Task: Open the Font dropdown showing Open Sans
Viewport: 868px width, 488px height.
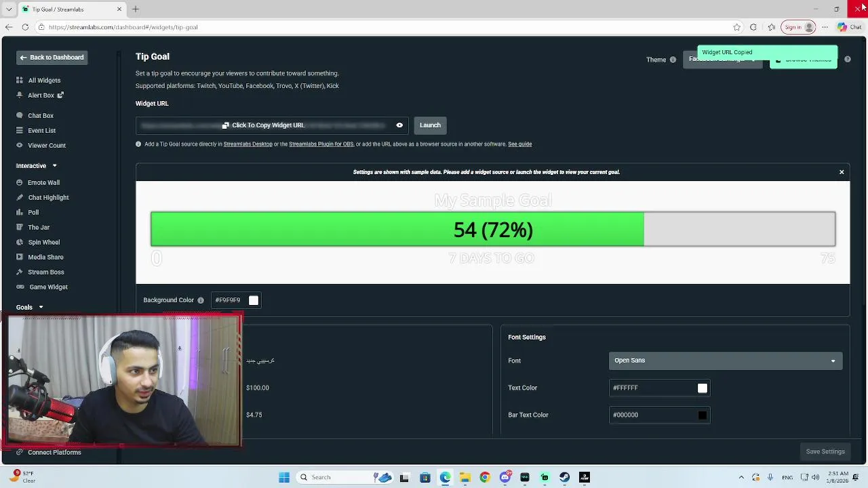Action: click(x=726, y=361)
